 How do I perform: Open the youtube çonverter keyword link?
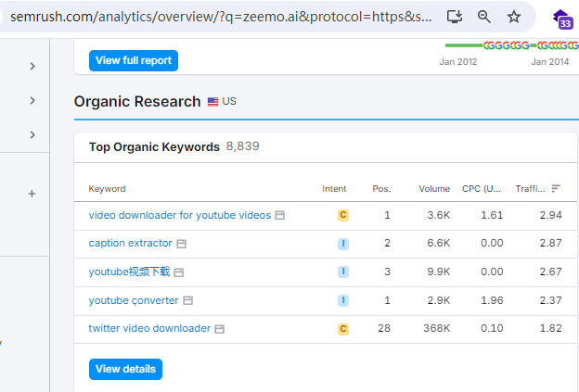[134, 300]
